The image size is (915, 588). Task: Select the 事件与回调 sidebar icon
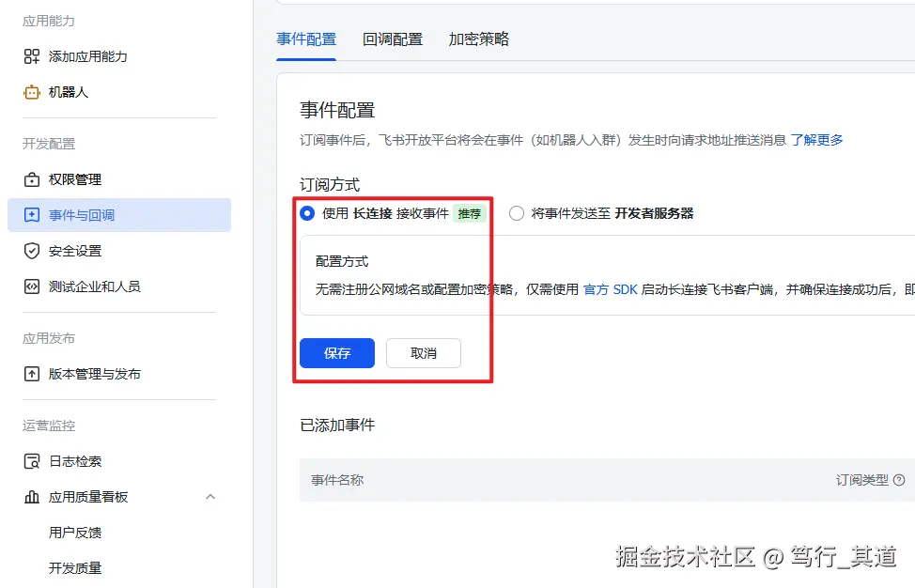tap(32, 215)
